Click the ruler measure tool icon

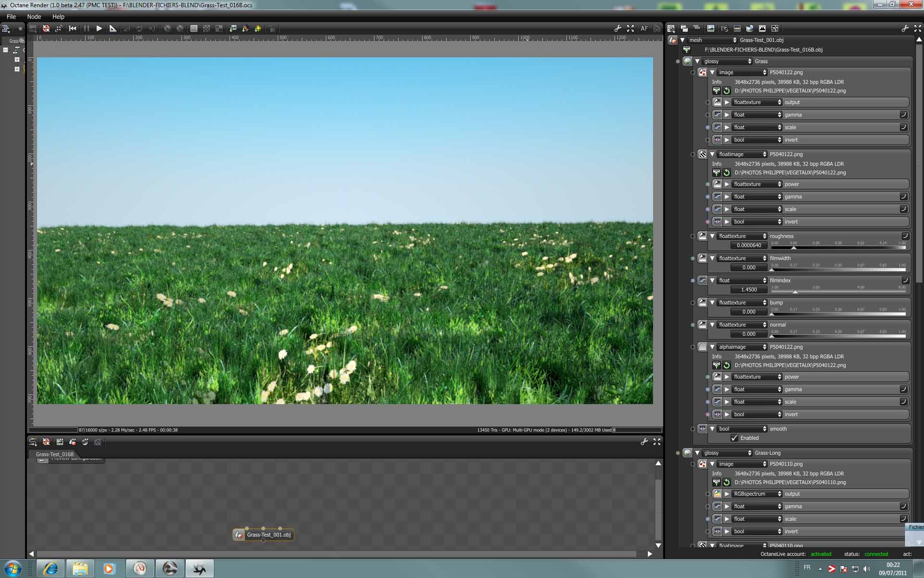point(113,28)
